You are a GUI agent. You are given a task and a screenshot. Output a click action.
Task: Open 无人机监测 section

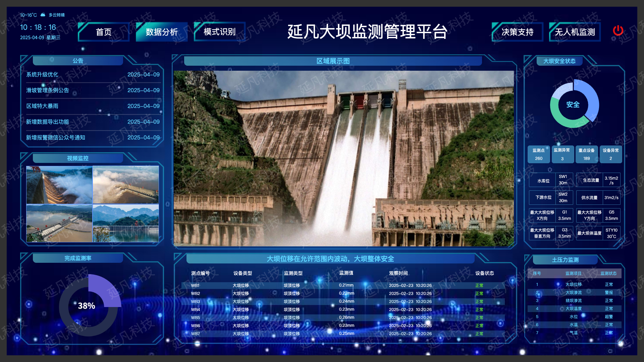575,32
